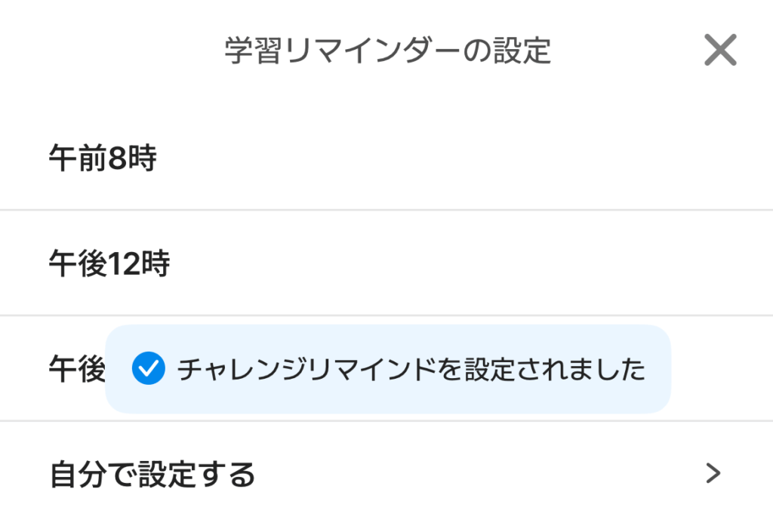Open 自分で設定する custom time setting

386,474
